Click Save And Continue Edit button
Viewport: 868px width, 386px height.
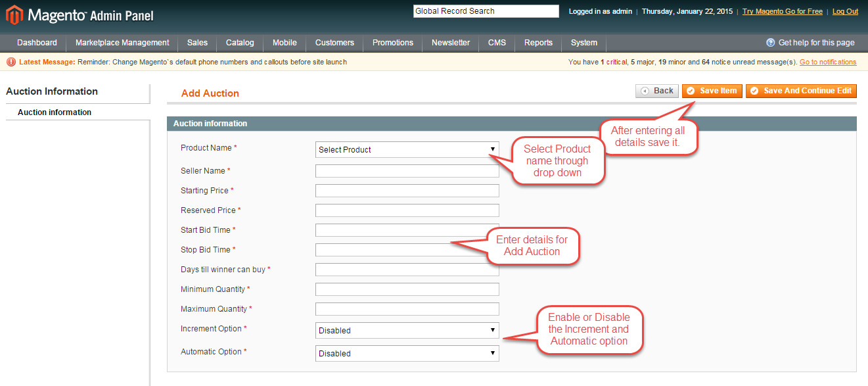[x=801, y=91]
